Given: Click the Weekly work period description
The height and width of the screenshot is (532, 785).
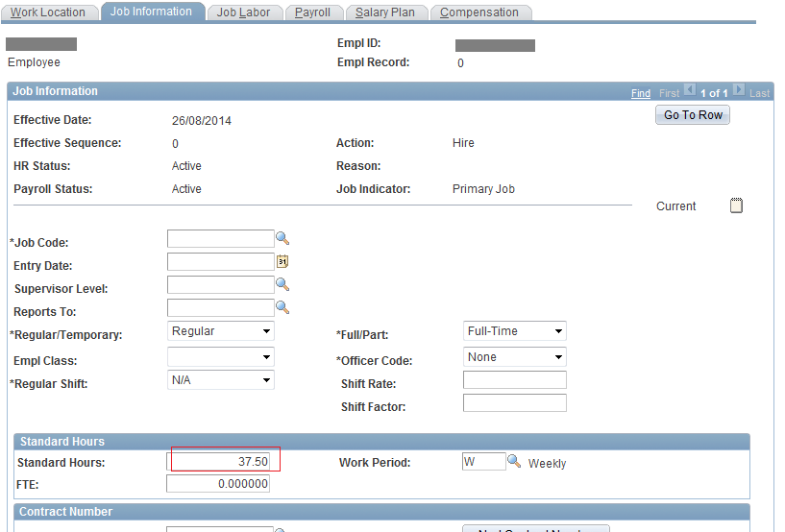Looking at the screenshot, I should coord(548,464).
